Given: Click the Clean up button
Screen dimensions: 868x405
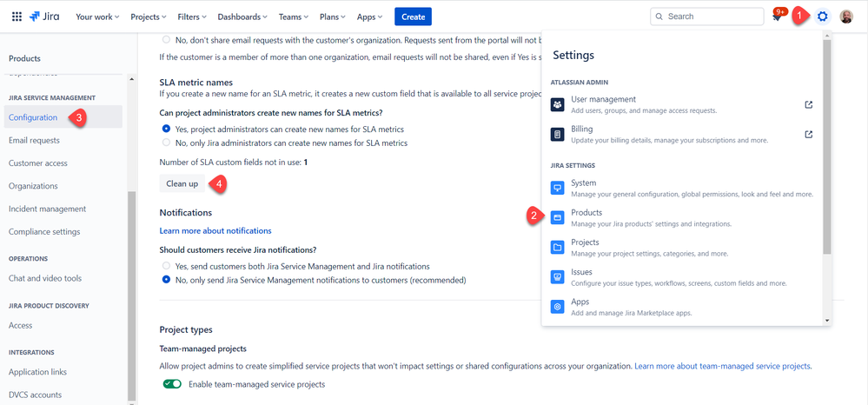Looking at the screenshot, I should [x=182, y=183].
